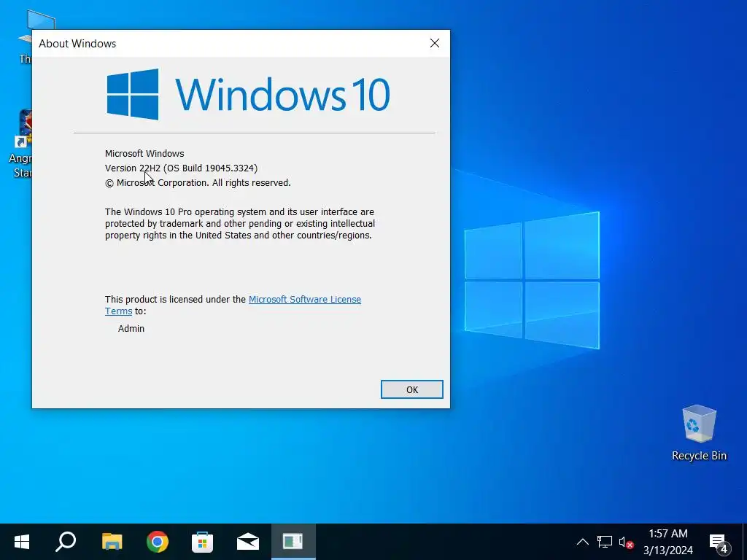Select the Angry Birds shortcut icon
The image size is (747, 560).
click(20, 144)
